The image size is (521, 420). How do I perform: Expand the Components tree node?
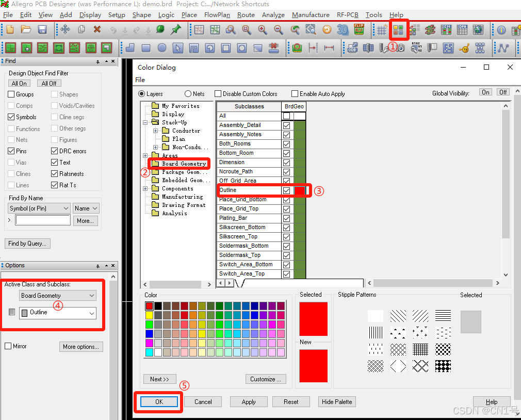click(145, 189)
